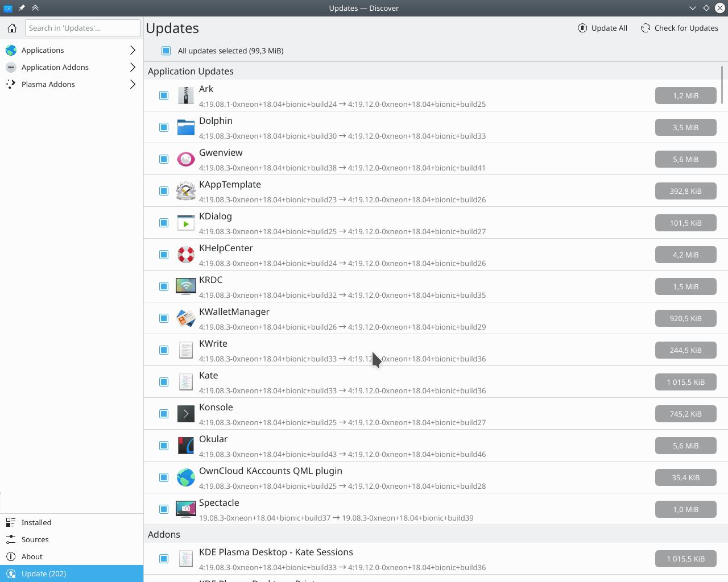Click the Ark archive icon
The height and width of the screenshot is (582, 728).
186,95
